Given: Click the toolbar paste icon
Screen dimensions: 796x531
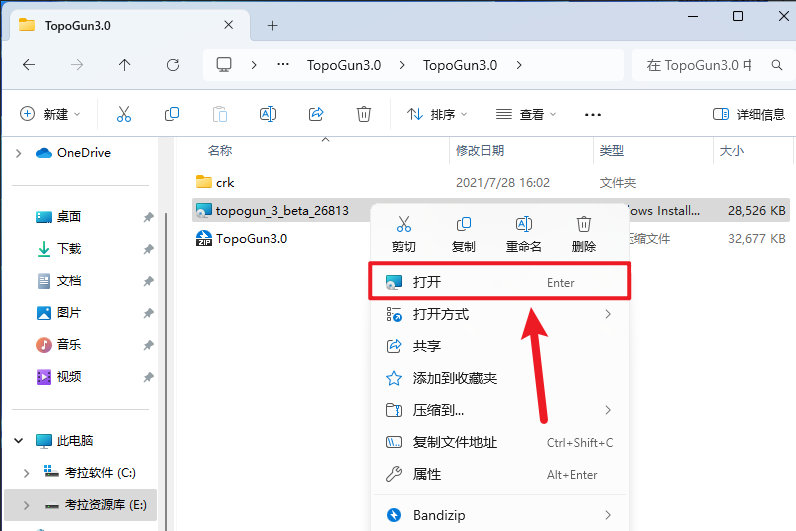Looking at the screenshot, I should pyautogui.click(x=220, y=114).
